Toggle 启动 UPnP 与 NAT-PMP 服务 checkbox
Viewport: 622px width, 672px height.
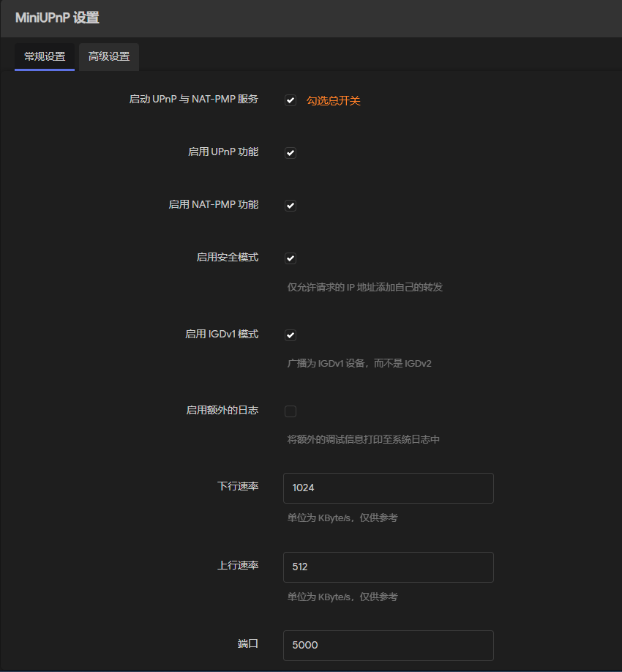click(291, 100)
